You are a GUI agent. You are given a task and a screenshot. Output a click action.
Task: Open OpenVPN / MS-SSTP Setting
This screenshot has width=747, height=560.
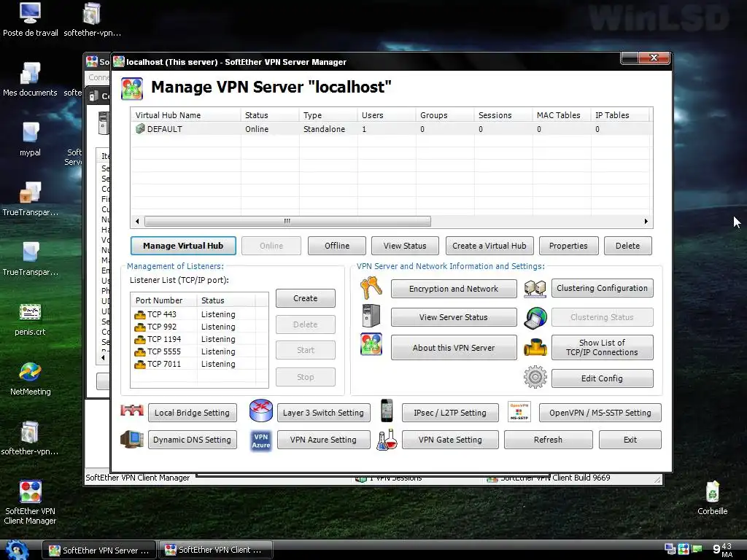point(600,413)
